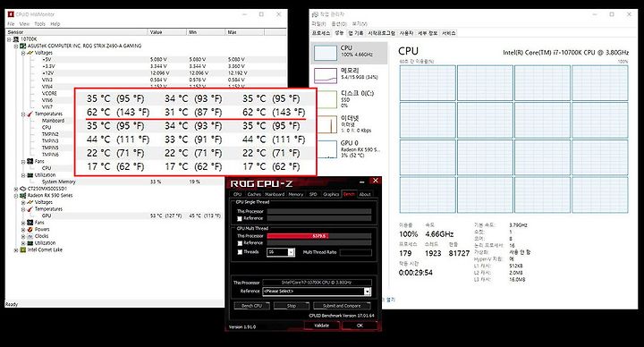Click the Intel Comet Lake chip icon
Image resolution: width=644 pixels, height=347 pixels.
pos(23,250)
